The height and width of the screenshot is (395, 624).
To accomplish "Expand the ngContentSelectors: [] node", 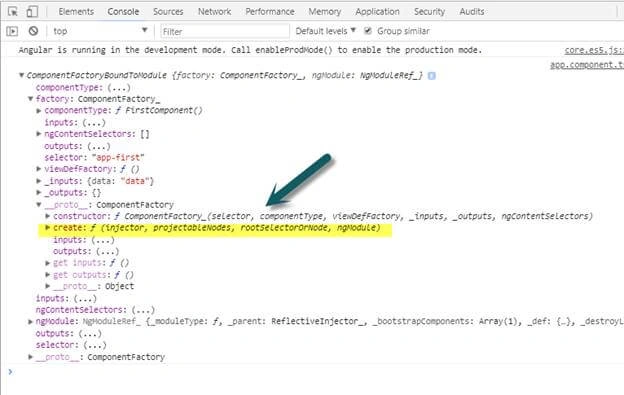I will (39, 134).
